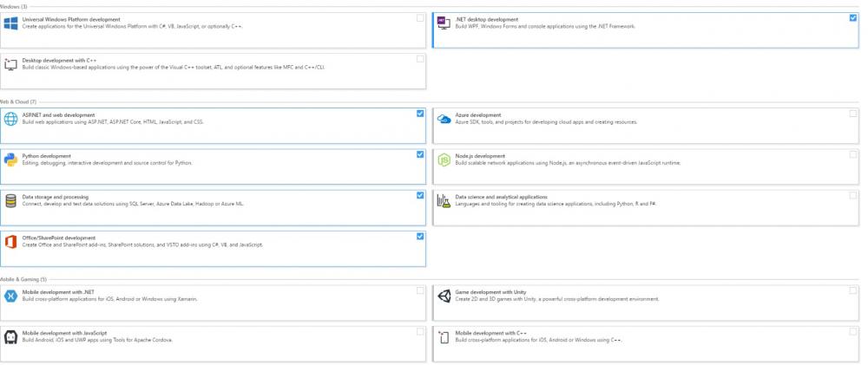
Task: Click 'Data storage and processing' title
Action: coord(56,197)
